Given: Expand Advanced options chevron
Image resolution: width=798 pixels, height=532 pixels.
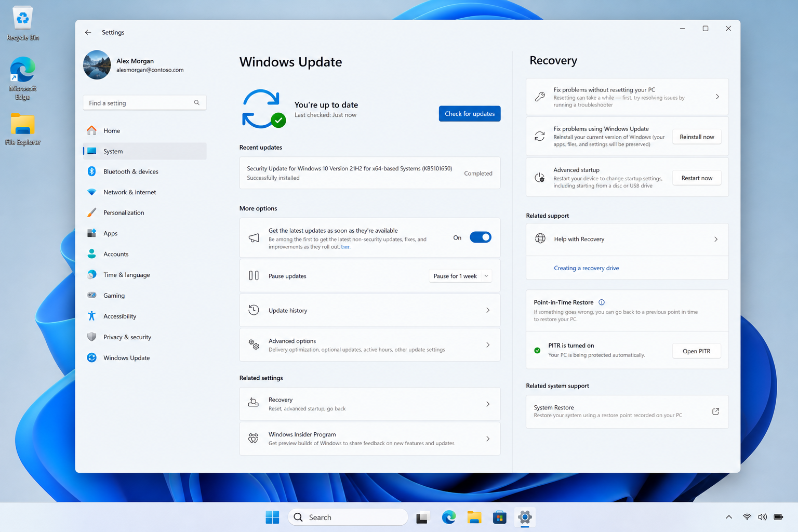Looking at the screenshot, I should click(x=488, y=345).
